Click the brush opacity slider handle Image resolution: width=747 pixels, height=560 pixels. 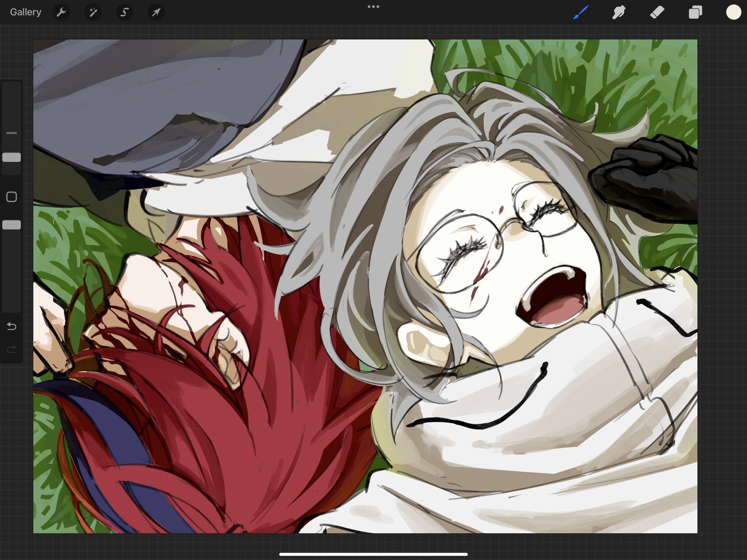click(x=12, y=225)
